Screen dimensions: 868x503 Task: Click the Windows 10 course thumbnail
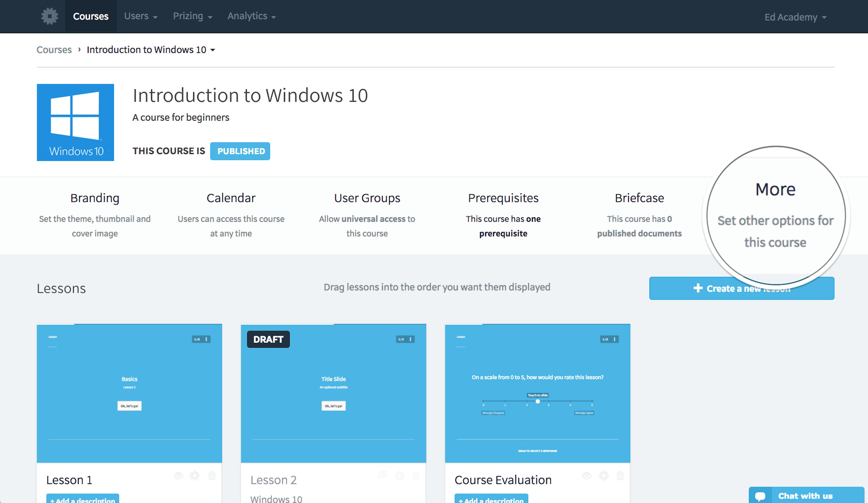pos(75,122)
